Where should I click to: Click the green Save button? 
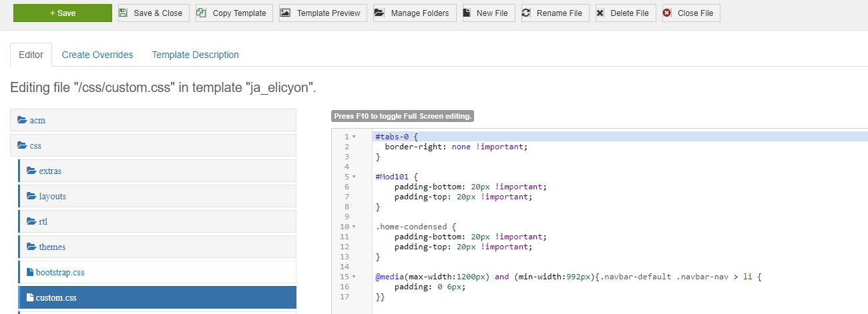pos(63,13)
